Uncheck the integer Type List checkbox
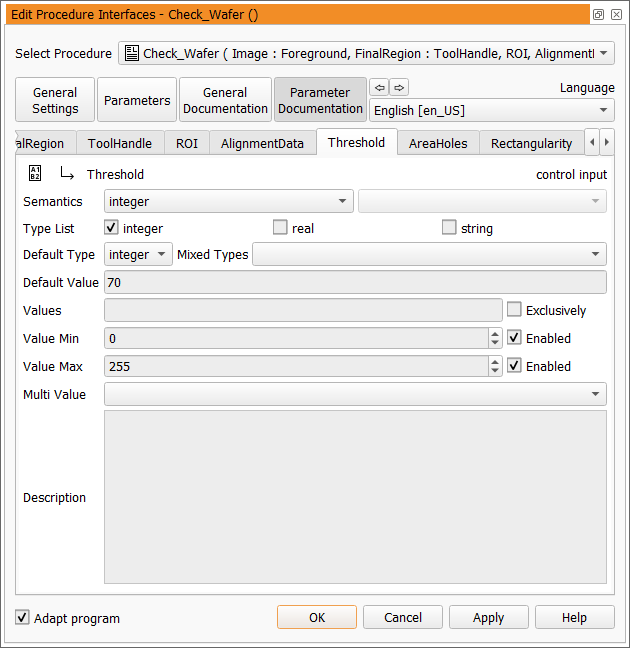630x648 pixels. (x=111, y=228)
